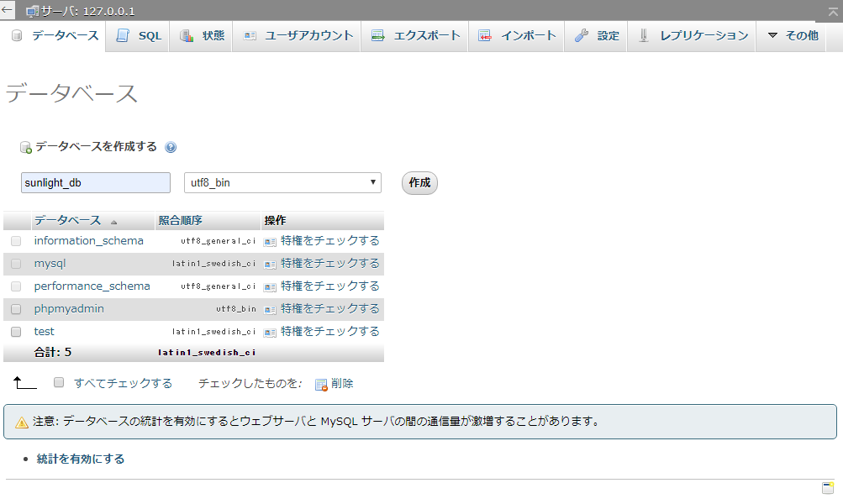Click the database name input field
The height and width of the screenshot is (504, 843).
(96, 182)
